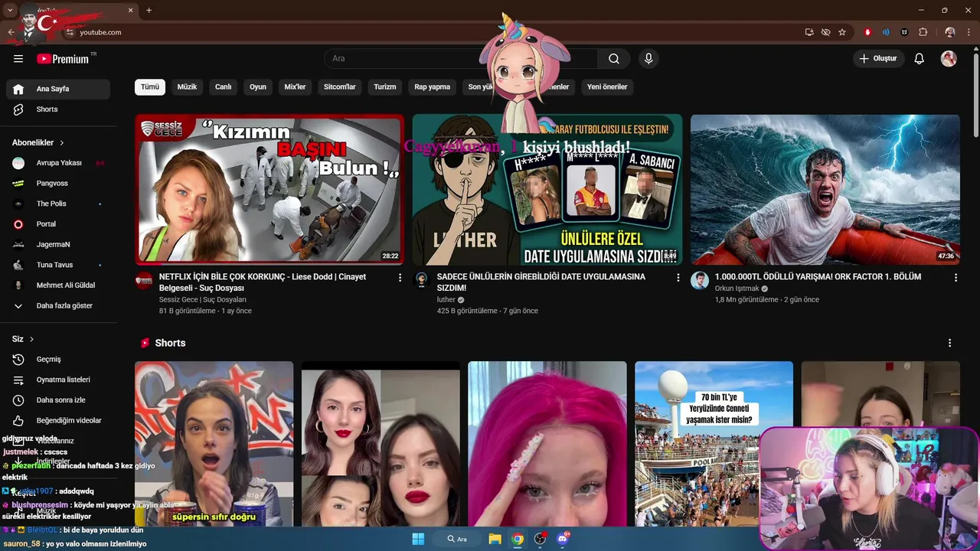Click the search magnifier button

point(614,59)
